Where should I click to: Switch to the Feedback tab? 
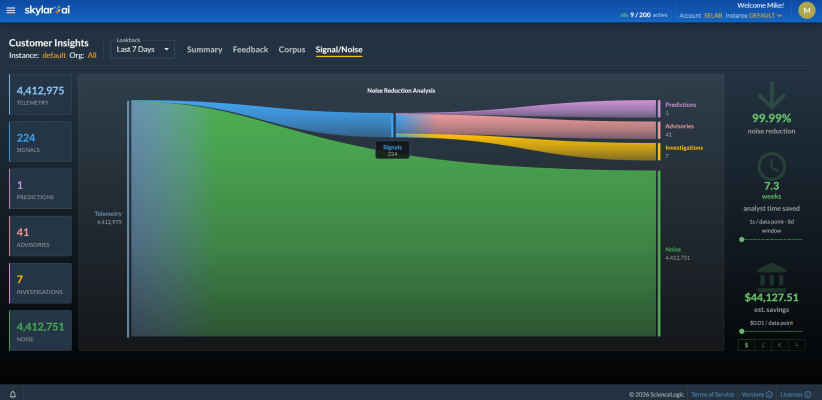pos(251,49)
